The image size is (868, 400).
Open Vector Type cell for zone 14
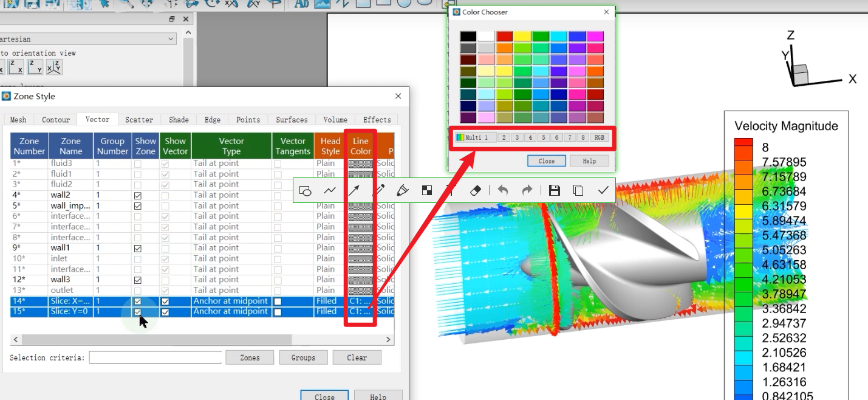231,302
